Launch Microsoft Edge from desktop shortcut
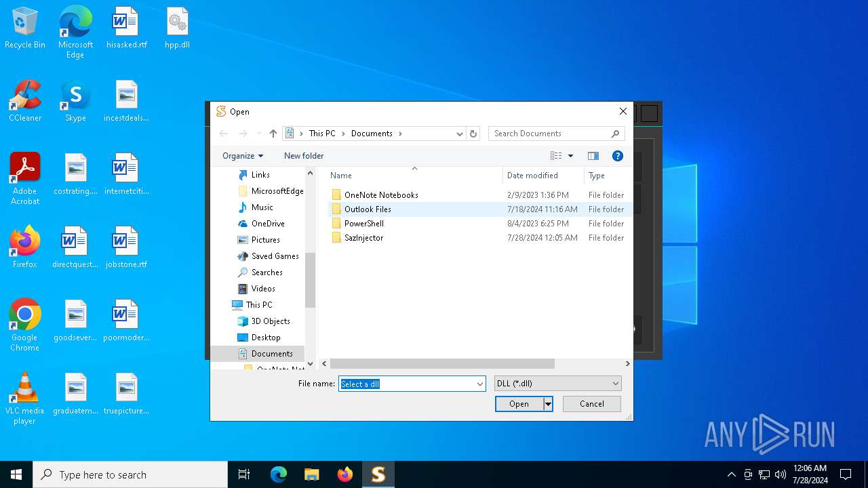 pyautogui.click(x=75, y=32)
